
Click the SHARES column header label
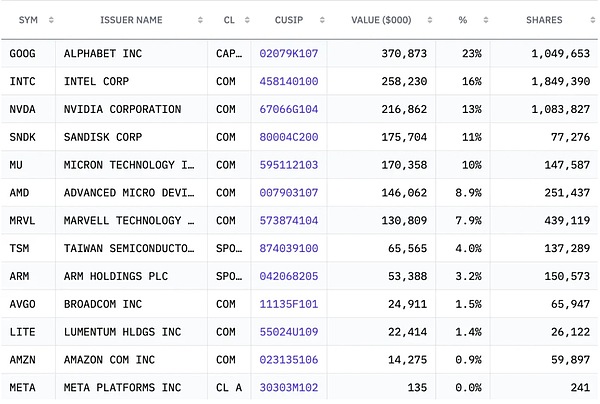click(544, 20)
